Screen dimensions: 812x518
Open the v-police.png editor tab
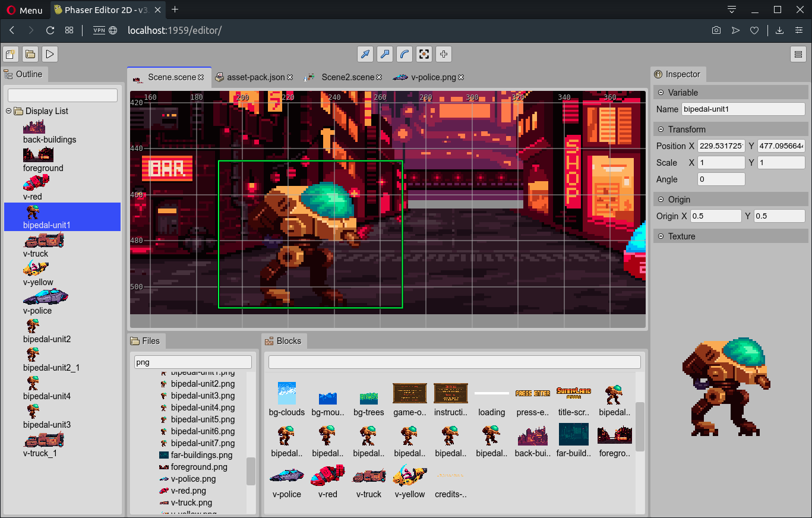pos(432,77)
